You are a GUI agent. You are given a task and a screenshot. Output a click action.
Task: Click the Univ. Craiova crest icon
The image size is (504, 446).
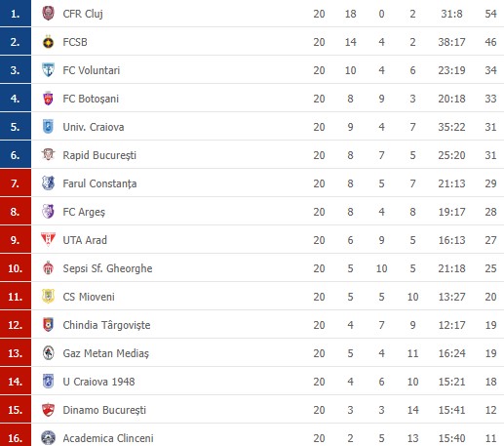[48, 127]
